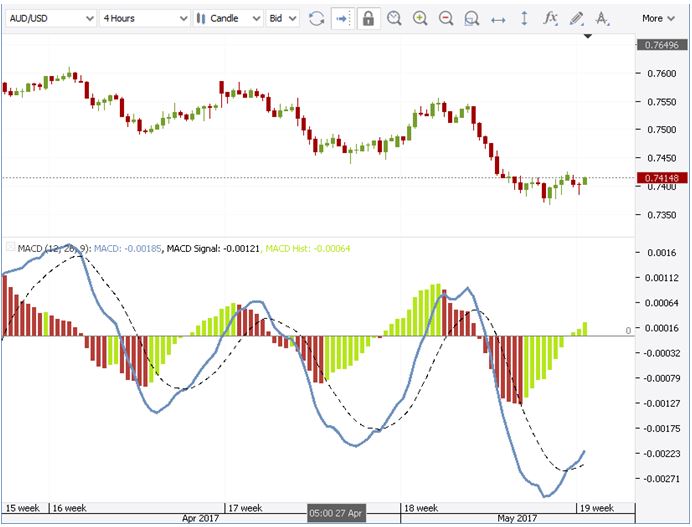Click the horizontal stretch arrows icon
The width and height of the screenshot is (692, 527).
(498, 19)
